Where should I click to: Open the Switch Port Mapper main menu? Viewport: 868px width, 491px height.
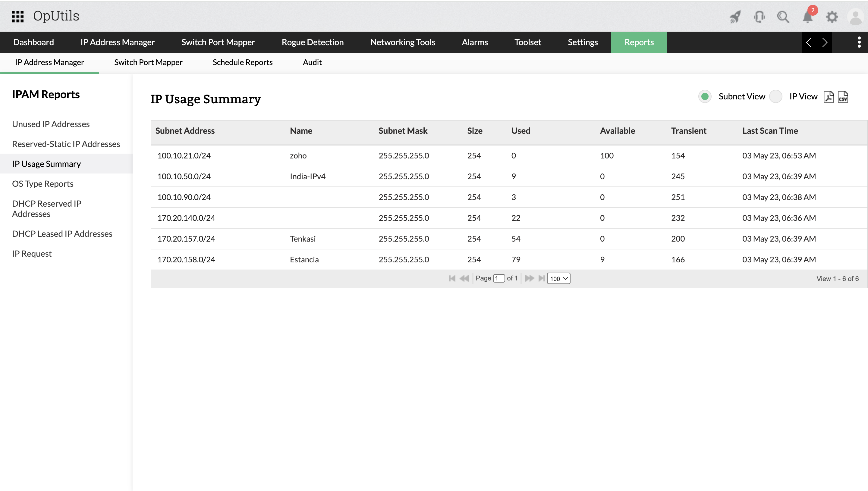click(x=218, y=42)
